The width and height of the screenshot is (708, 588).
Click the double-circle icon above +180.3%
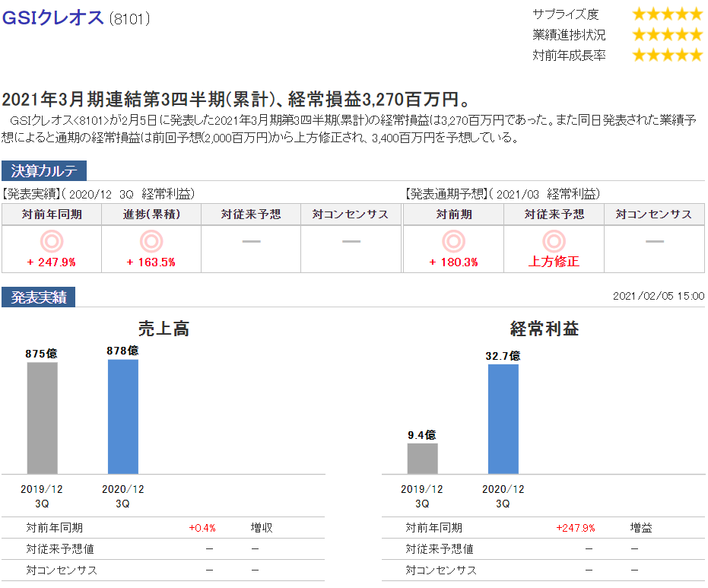pos(453,241)
